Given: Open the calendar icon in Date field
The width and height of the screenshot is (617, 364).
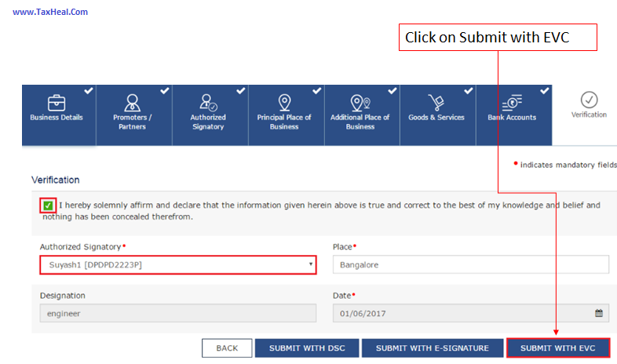Looking at the screenshot, I should click(598, 313).
